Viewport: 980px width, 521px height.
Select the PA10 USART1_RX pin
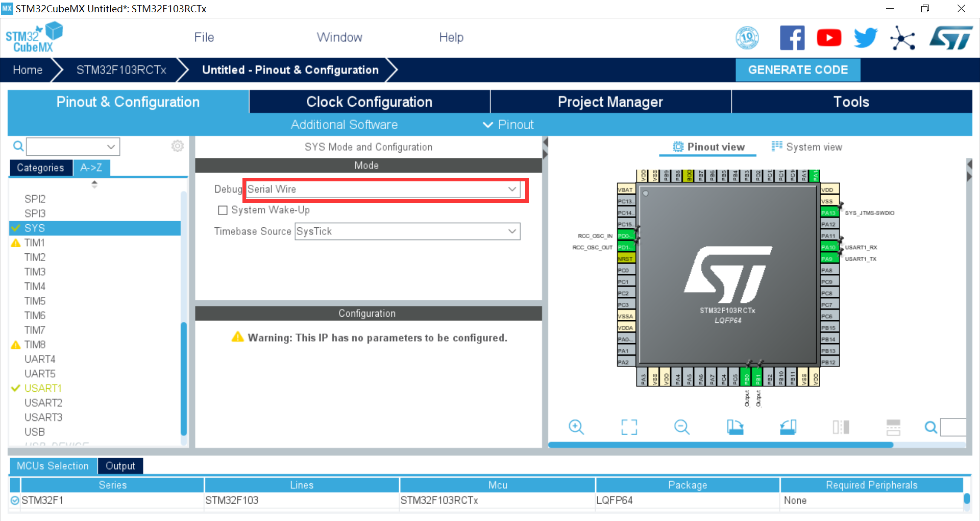coord(828,247)
